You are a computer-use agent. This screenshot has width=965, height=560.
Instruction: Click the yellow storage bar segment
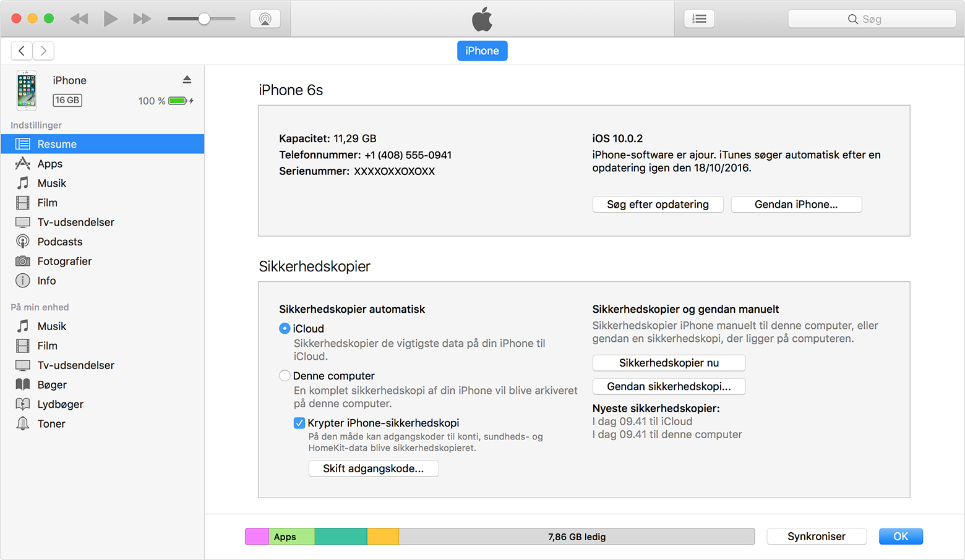[x=383, y=537]
